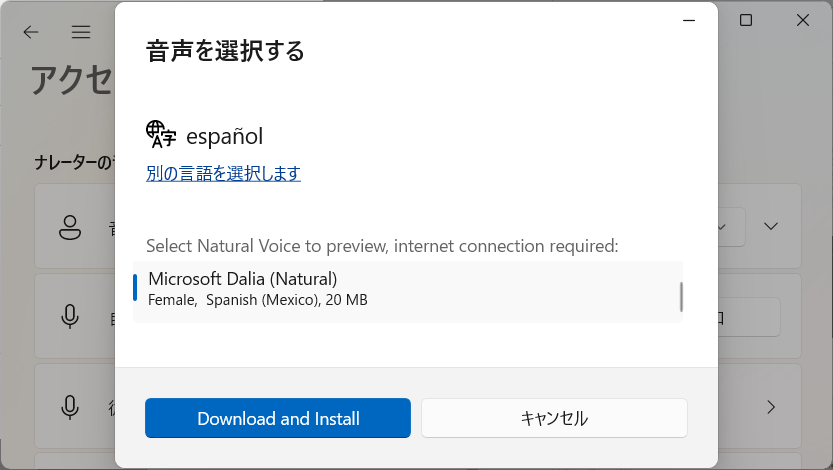Screen dimensions: 833x470
Task: Click the lower microphone icon in settings
Action: pyautogui.click(x=70, y=407)
